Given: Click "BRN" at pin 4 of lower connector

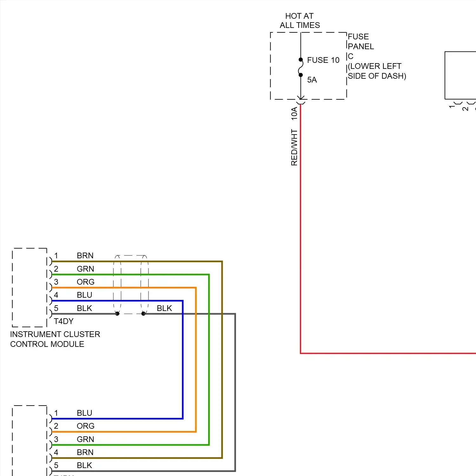Looking at the screenshot, I should pos(85,452).
